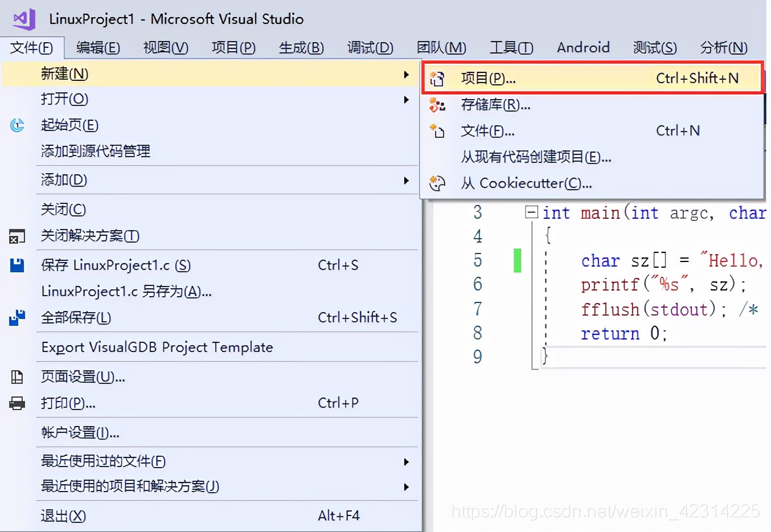Screen dimensions: 771x532
Task: Expand the 添加(D) submenu arrow
Action: 407,181
